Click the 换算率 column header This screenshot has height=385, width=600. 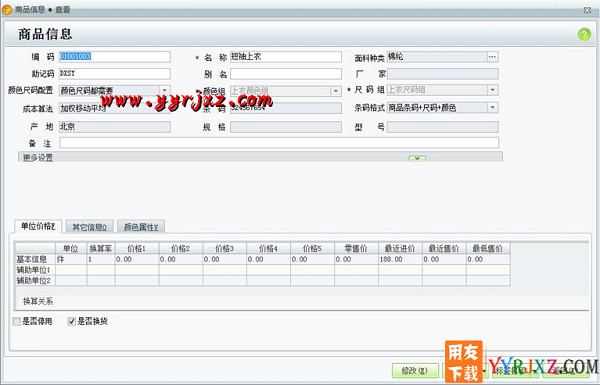pyautogui.click(x=101, y=249)
